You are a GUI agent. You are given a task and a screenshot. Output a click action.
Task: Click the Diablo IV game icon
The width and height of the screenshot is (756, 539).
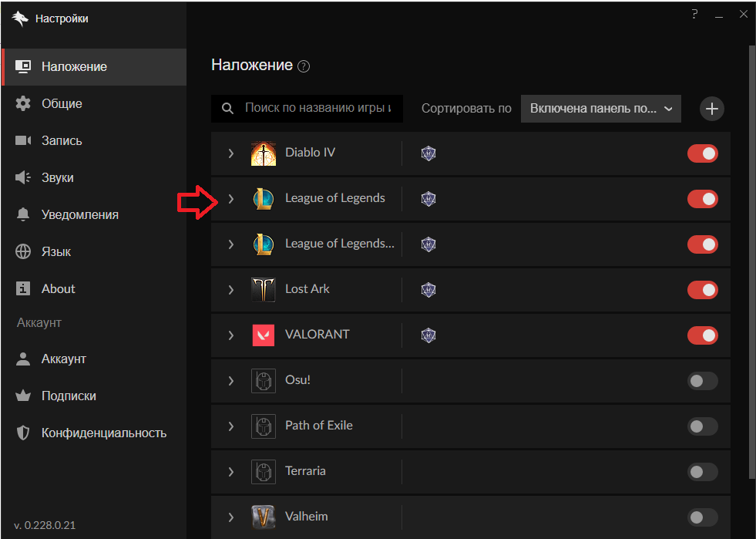coord(264,153)
